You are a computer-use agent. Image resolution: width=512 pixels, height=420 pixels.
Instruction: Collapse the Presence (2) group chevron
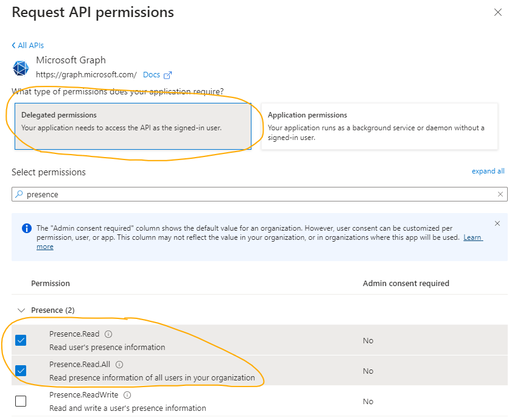21,310
